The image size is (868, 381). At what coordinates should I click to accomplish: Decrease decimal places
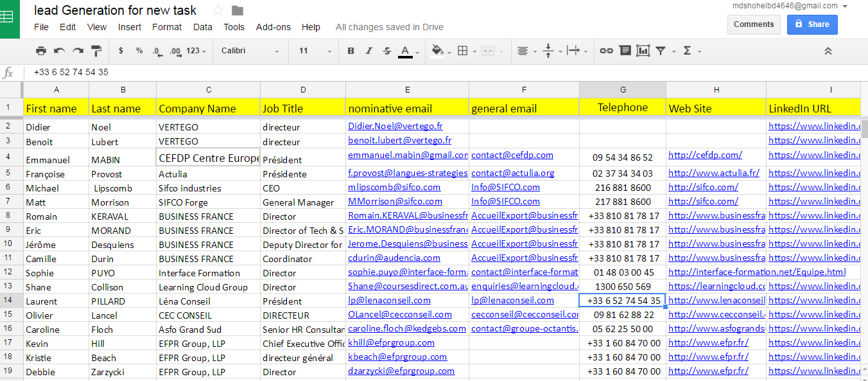click(157, 51)
